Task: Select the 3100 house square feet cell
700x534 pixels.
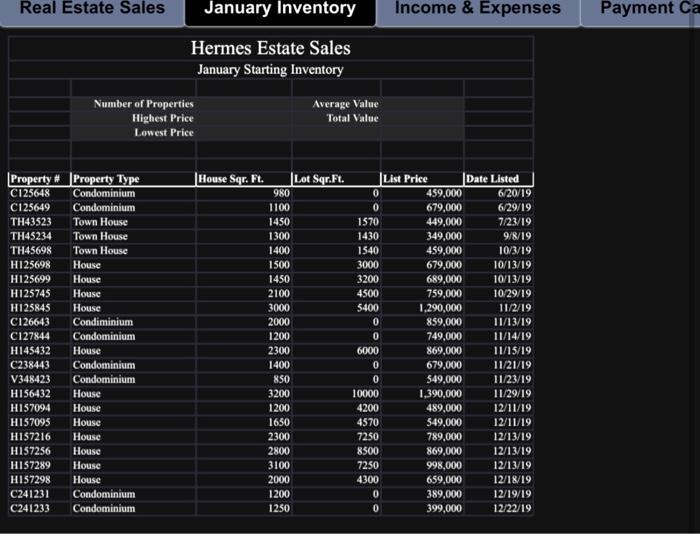Action: [x=244, y=465]
